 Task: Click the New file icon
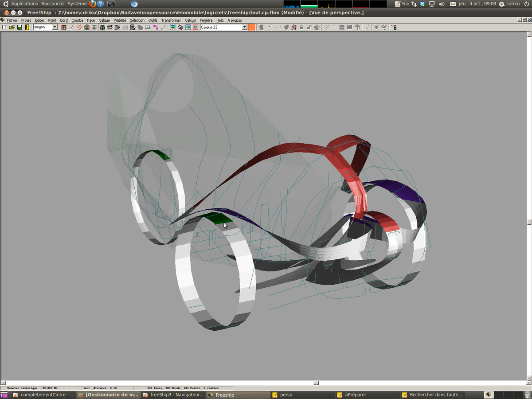(4, 27)
